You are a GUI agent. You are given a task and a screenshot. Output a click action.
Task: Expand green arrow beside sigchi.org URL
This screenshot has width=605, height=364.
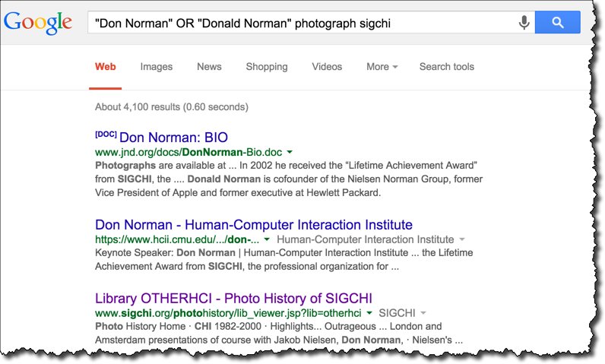369,312
